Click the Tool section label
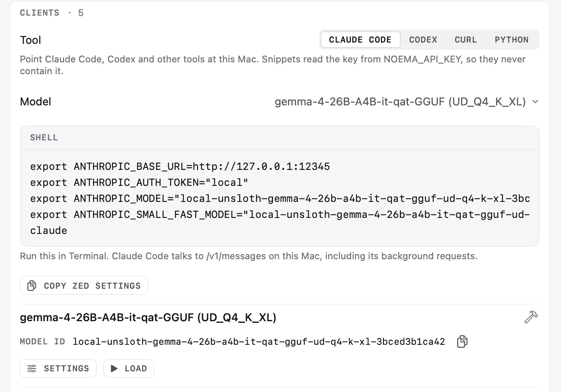Image resolution: width=561 pixels, height=392 pixels. click(30, 40)
